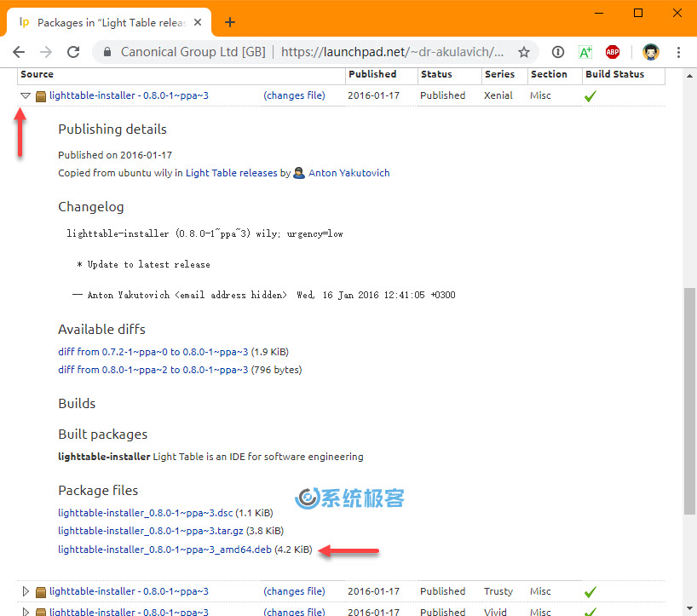Visit Anton Yakutovich's profile link
697x616 pixels.
click(349, 173)
